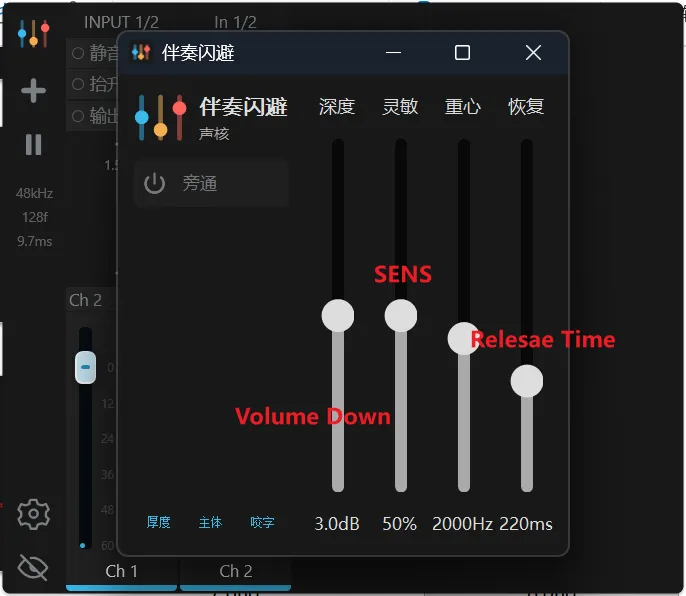Close the 伴奏闪避 window
The width and height of the screenshot is (686, 596).
(x=533, y=53)
